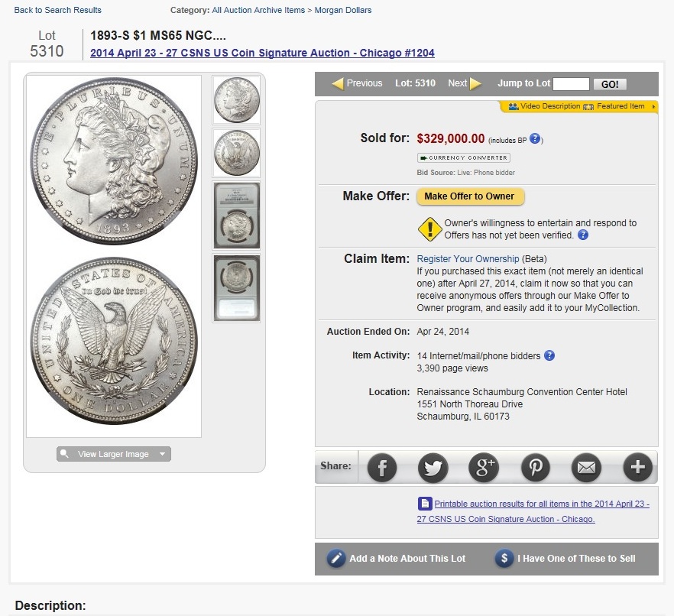Share the lot on Facebook

tap(382, 467)
